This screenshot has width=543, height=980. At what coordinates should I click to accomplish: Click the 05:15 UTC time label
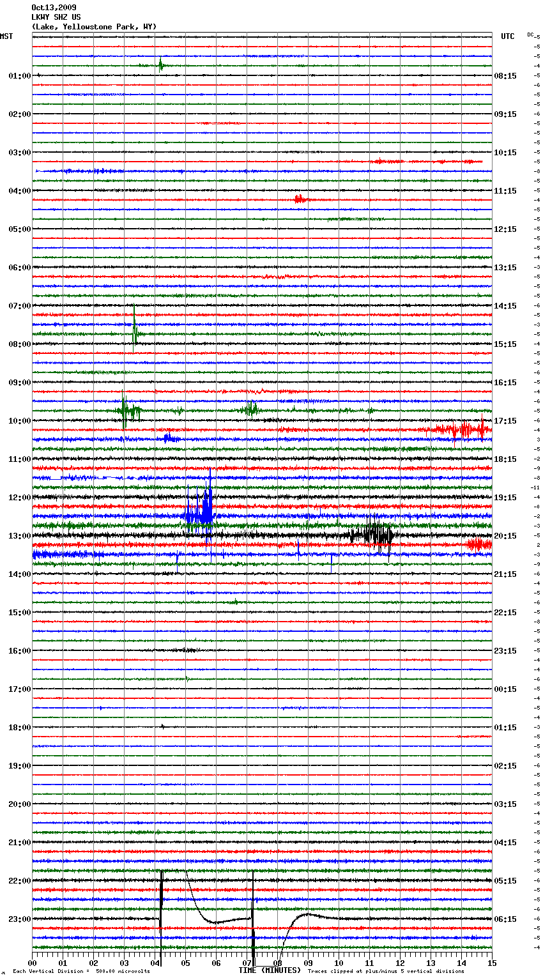[x=505, y=881]
